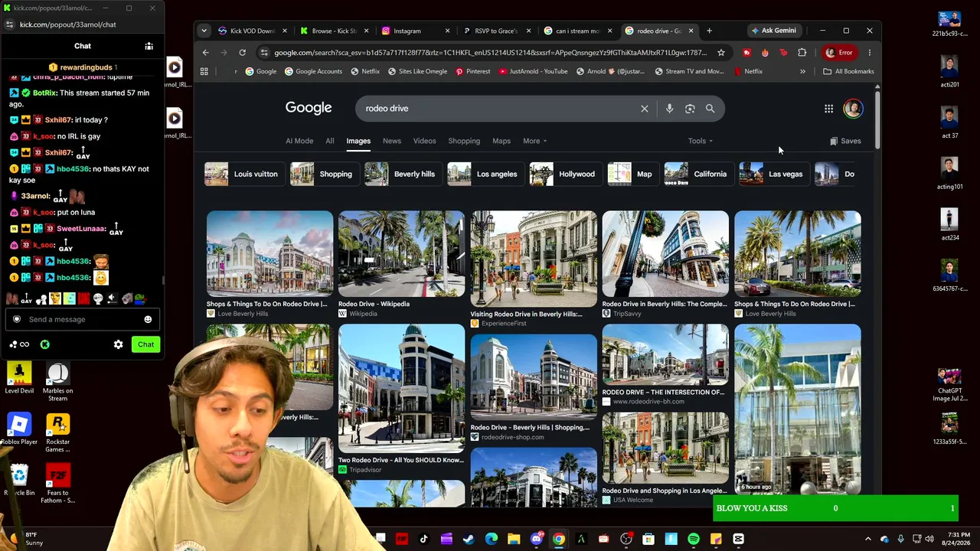This screenshot has height=551, width=980.
Task: Switch to the RSVP to Grace's tab
Action: tap(498, 31)
